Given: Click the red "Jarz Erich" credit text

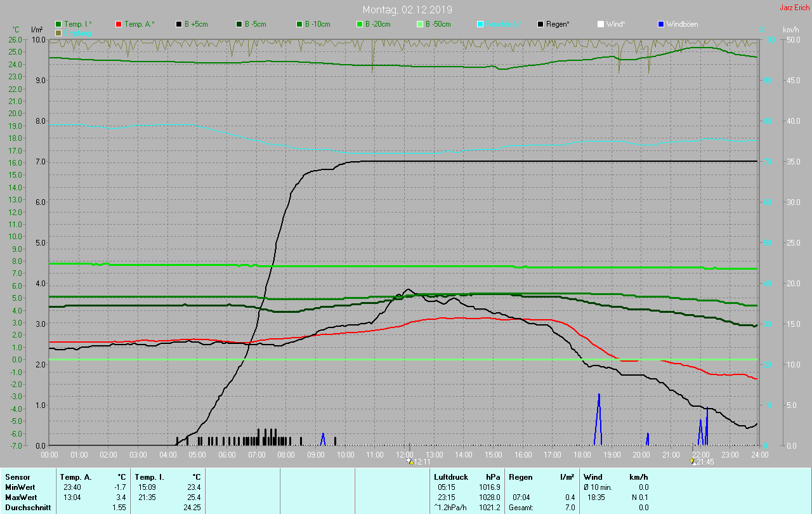Looking at the screenshot, I should (x=794, y=8).
